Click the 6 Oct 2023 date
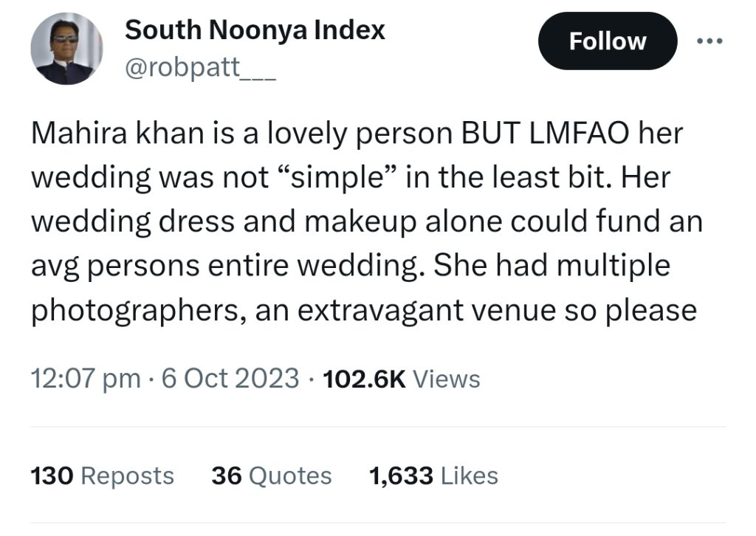Screen dimensions: 756x536 pos(230,379)
